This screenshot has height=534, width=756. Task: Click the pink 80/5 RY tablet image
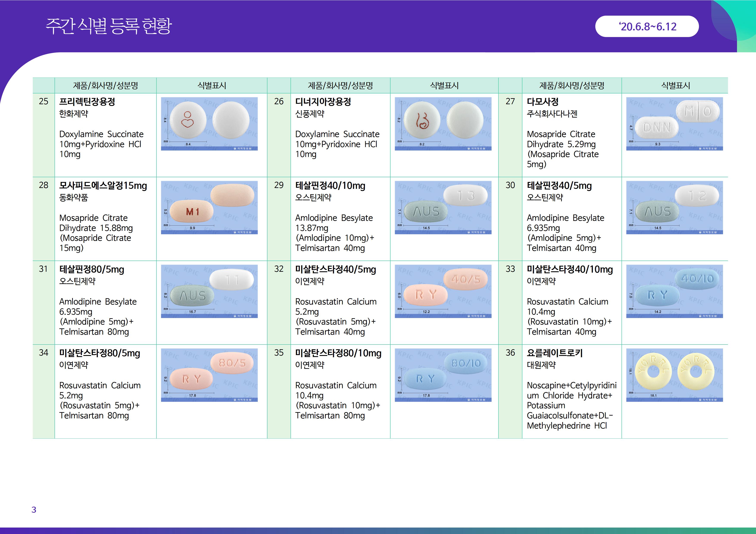click(x=209, y=375)
